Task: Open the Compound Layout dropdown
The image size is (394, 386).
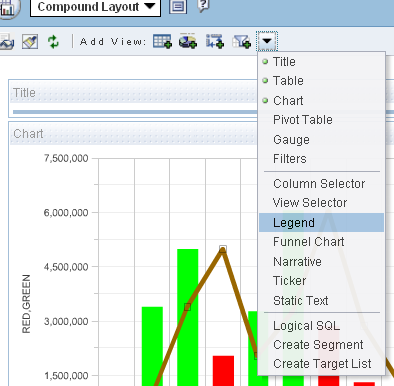Action: click(x=95, y=7)
